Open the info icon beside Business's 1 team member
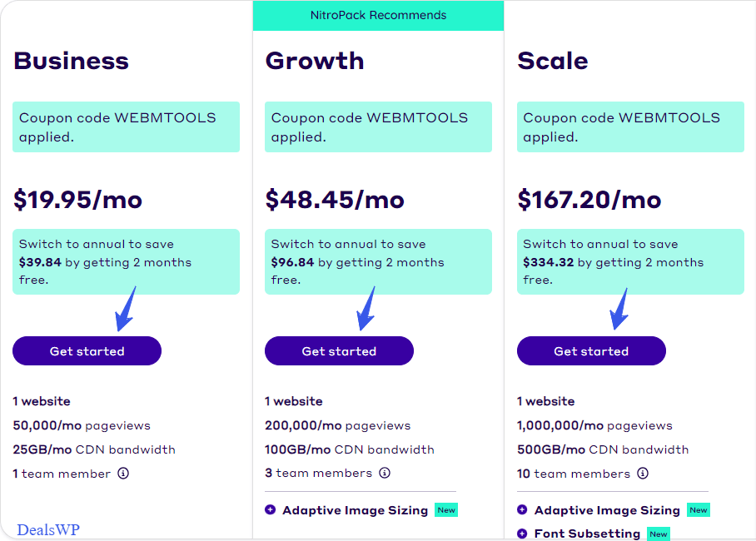Viewport: 756px width, 541px height. pos(123,474)
